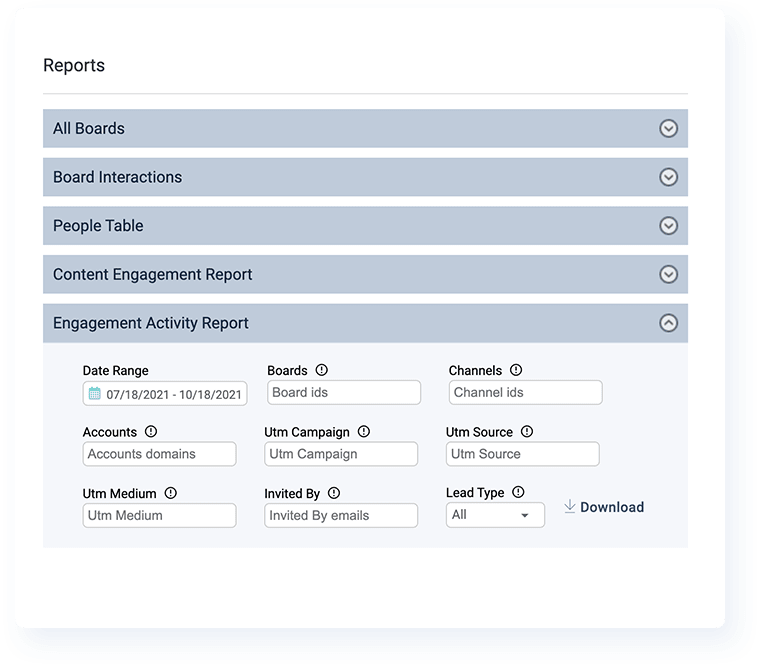
Task: Click the Lead Type info icon
Action: (x=519, y=492)
